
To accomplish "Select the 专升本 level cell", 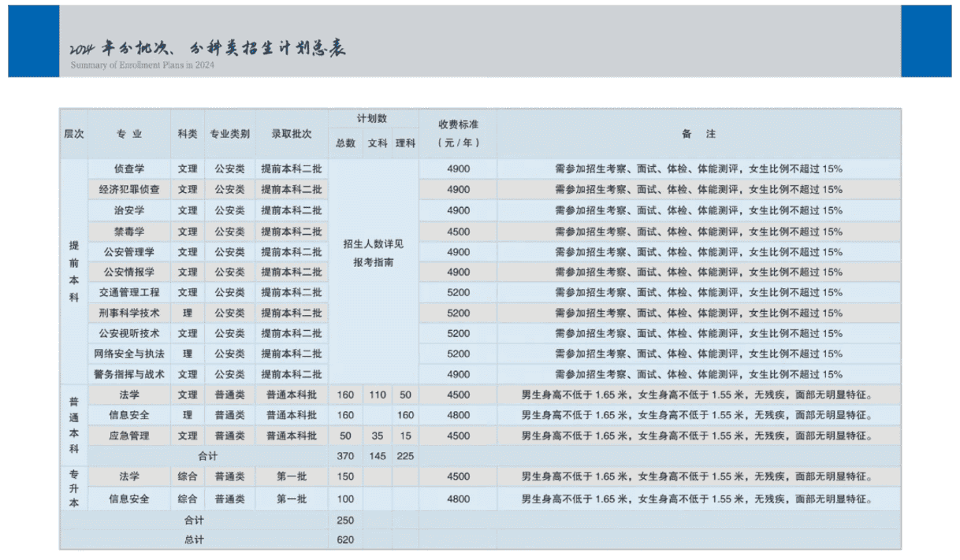I will (73, 488).
